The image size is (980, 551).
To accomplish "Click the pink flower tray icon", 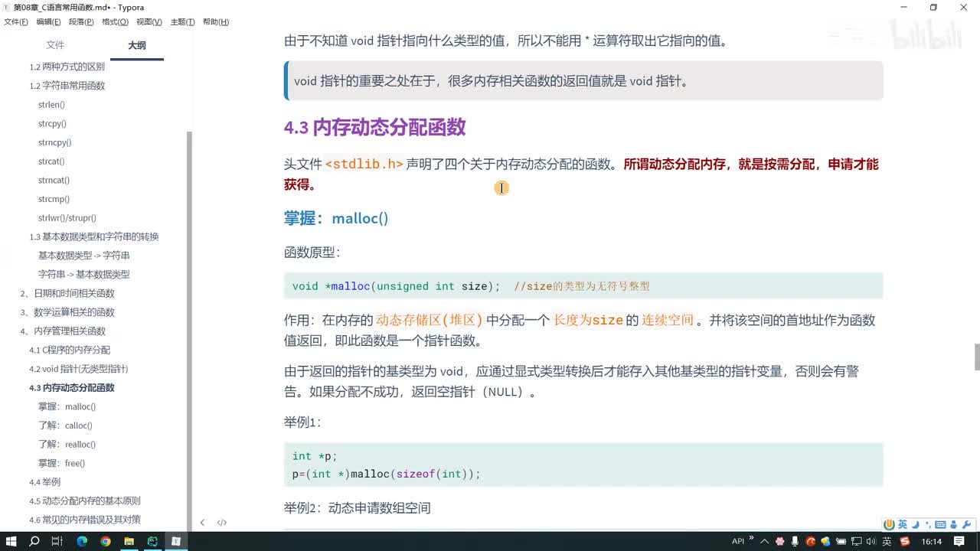I will tap(780, 541).
